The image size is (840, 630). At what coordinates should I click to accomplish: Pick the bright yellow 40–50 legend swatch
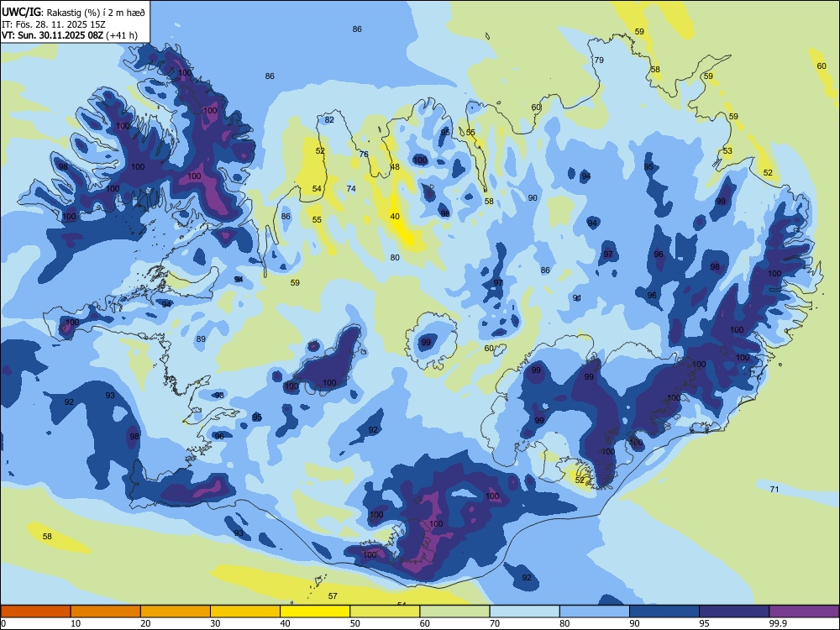click(x=315, y=612)
